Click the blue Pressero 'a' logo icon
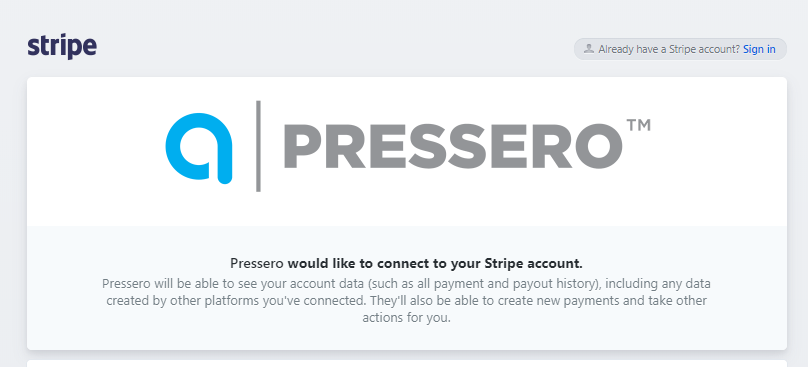Screen dimensions: 808x367 (x=199, y=148)
